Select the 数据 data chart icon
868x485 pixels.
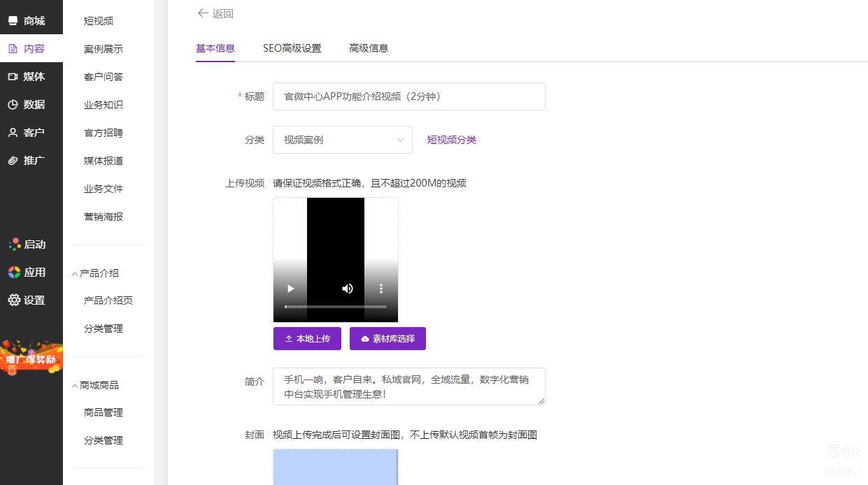click(x=13, y=105)
